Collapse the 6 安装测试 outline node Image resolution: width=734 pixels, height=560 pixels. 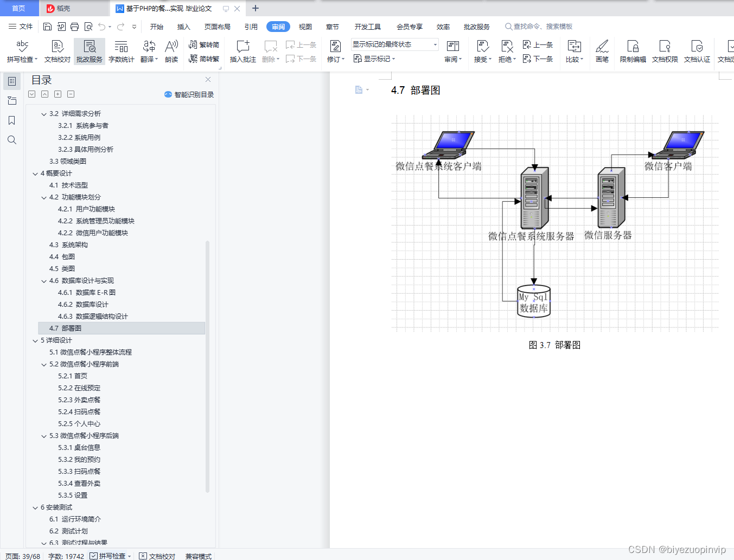(35, 507)
